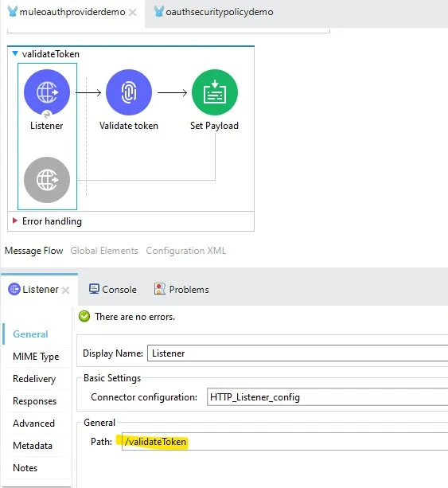Click the Mule icon on muleoauthproviderdemo tab
Image resolution: width=448 pixels, height=488 pixels.
tap(13, 11)
